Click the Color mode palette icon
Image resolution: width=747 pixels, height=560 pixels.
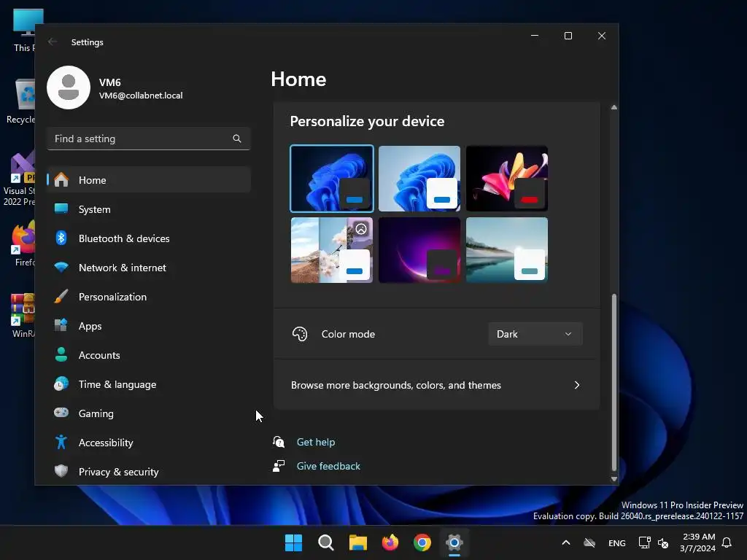300,334
